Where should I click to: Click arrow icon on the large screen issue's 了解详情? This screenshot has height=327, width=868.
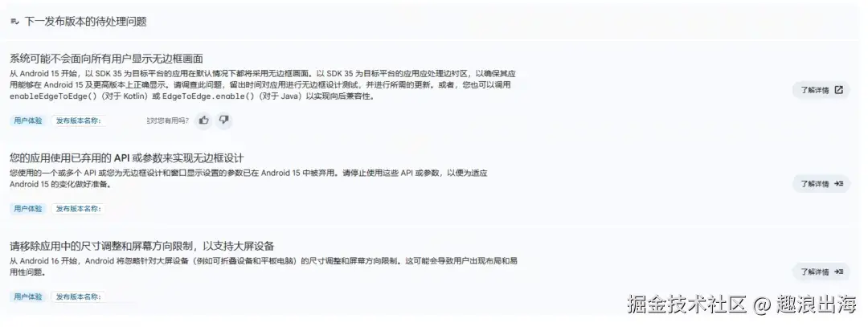coord(838,272)
